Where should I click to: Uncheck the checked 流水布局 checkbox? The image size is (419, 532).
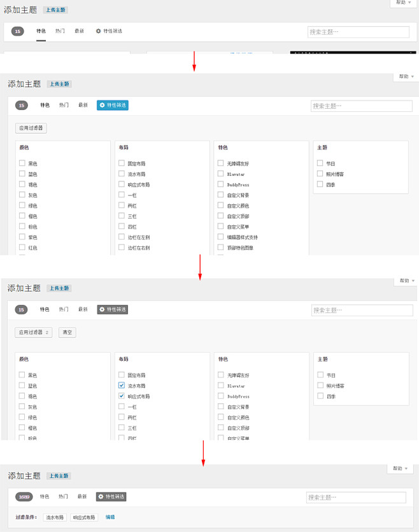tap(122, 386)
